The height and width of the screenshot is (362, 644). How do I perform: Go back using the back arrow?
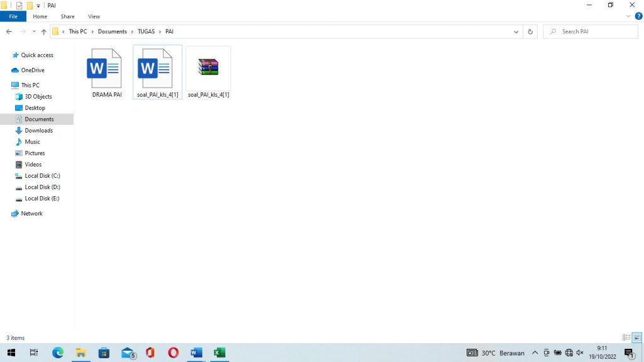9,31
